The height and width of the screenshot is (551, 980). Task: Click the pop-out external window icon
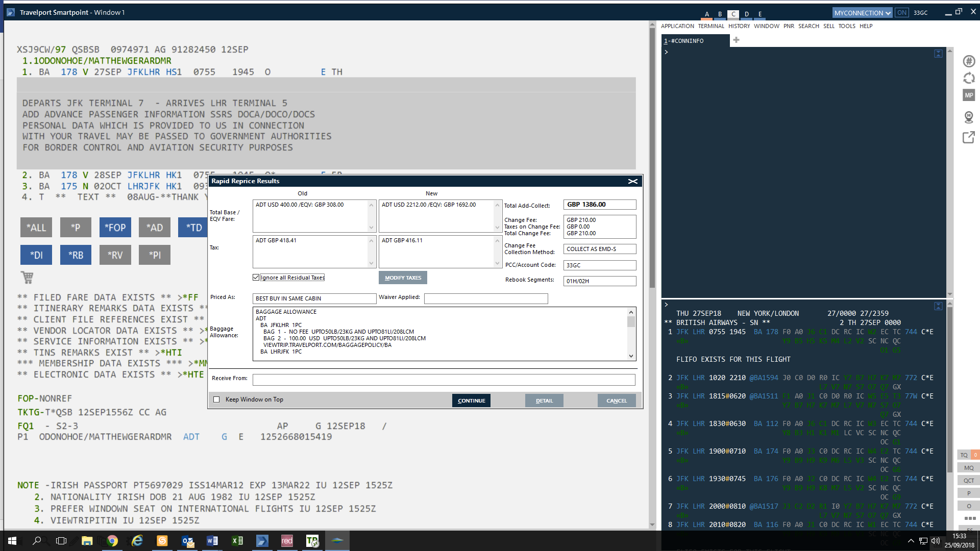[x=969, y=137]
